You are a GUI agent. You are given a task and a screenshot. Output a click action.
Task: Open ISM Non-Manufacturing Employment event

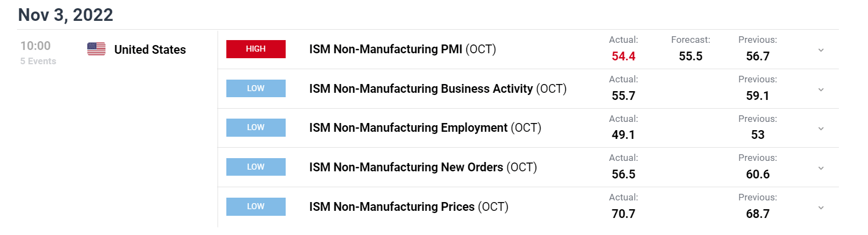(x=425, y=128)
